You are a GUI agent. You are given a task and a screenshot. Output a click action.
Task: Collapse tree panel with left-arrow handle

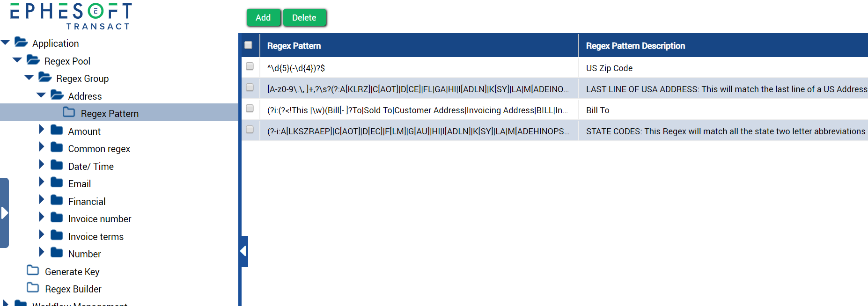(x=243, y=251)
